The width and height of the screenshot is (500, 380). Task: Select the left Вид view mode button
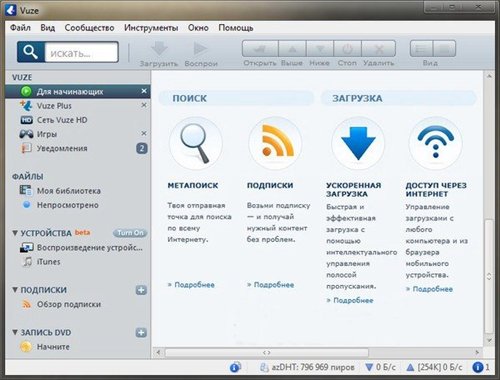tap(421, 49)
